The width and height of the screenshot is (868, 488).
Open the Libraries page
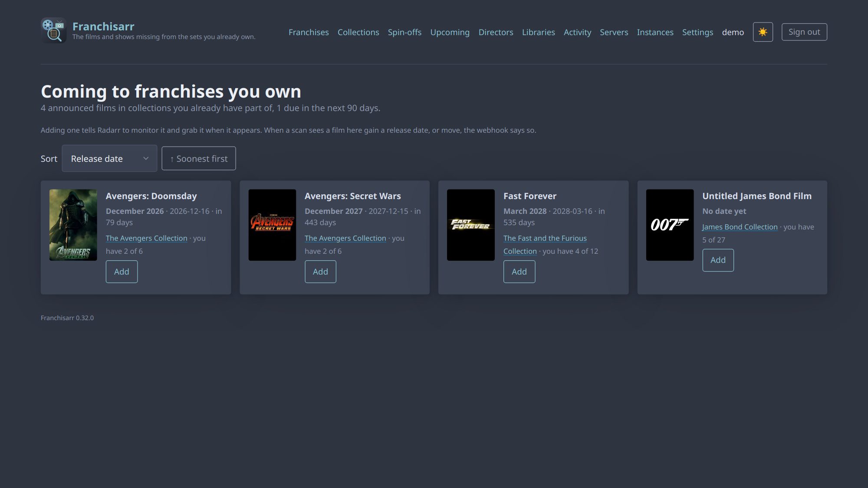tap(539, 32)
